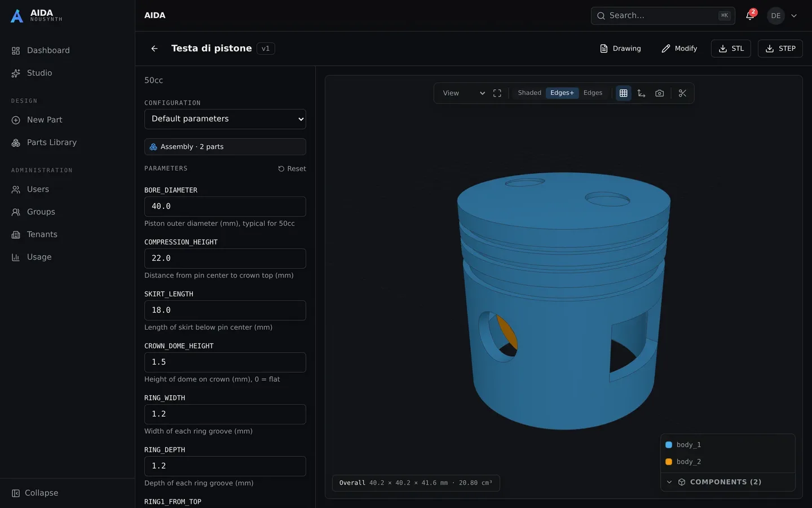Toggle the grid display icon

[623, 93]
